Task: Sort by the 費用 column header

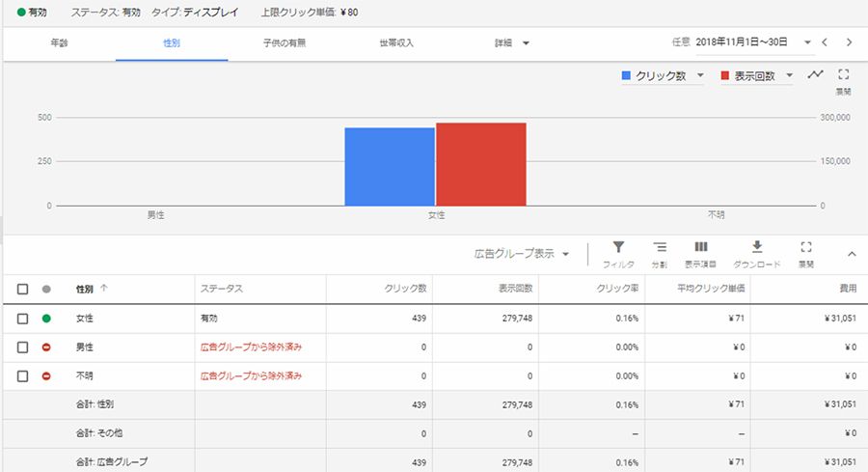Action: click(x=848, y=289)
